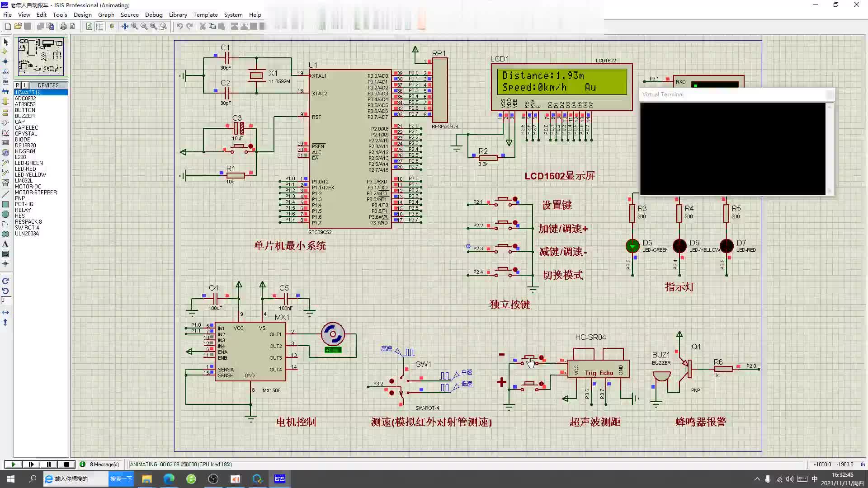
Task: Select the Virtual Instruments tool
Action: click(5, 183)
